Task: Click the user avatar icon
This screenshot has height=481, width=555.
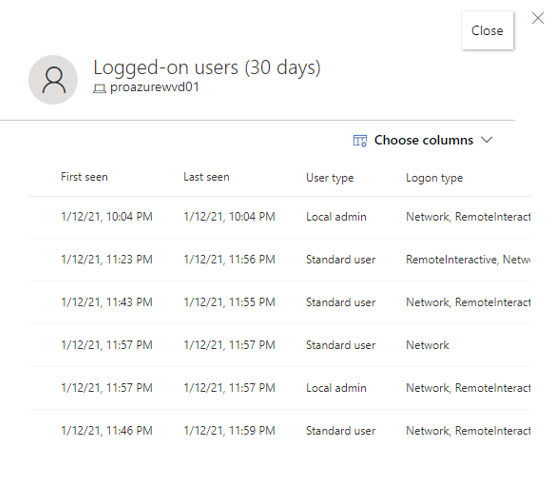Action: point(53,80)
